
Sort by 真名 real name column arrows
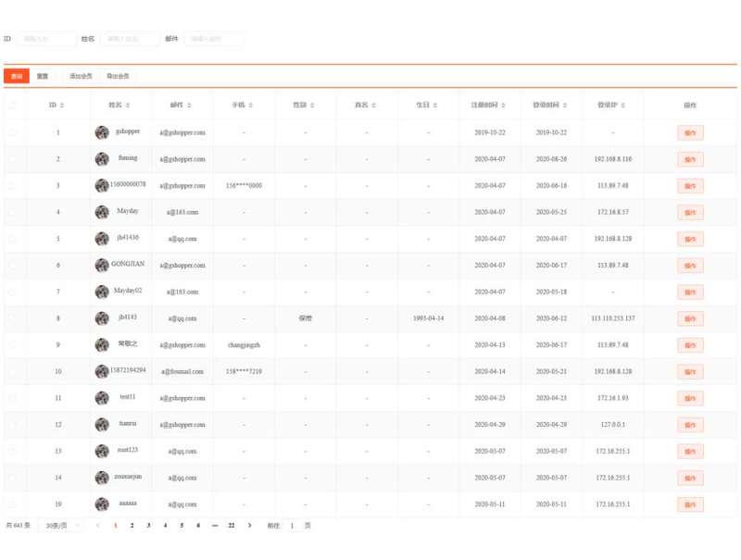pyautogui.click(x=374, y=106)
